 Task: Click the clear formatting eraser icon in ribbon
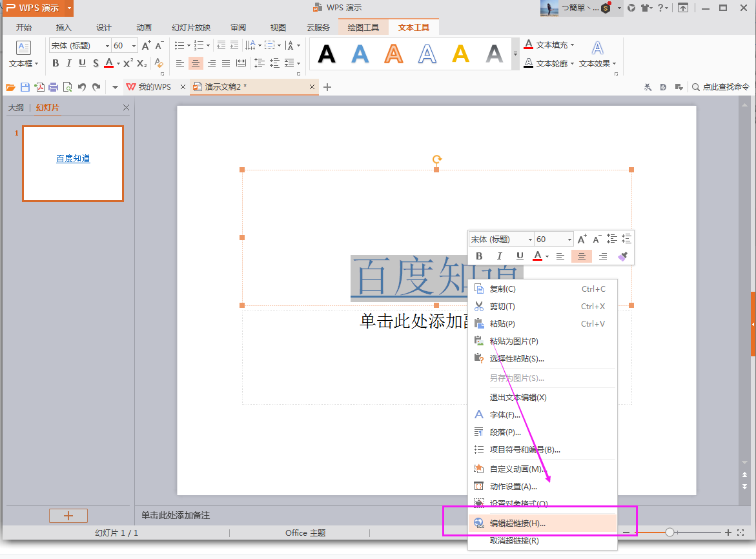[159, 63]
